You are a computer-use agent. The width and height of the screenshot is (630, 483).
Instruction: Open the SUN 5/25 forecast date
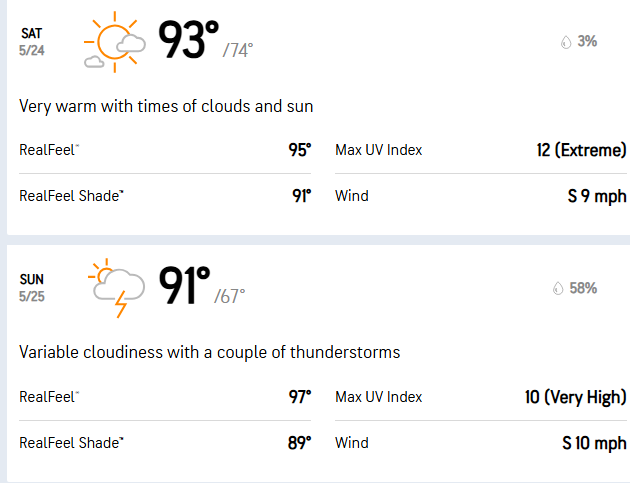point(33,288)
